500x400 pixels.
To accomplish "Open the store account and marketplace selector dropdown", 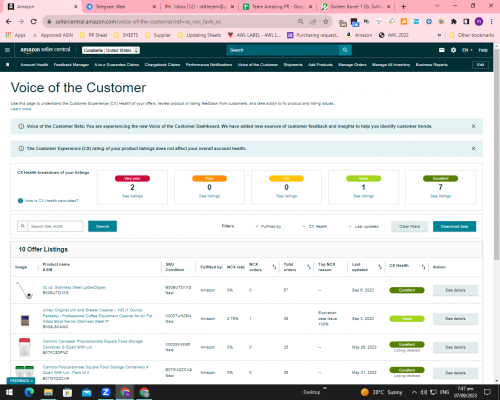I will click(x=111, y=50).
